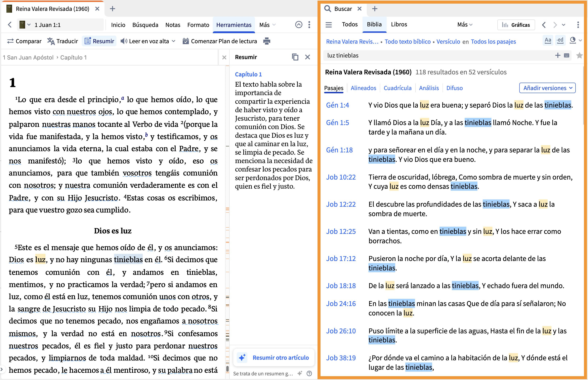Image resolution: width=588 pixels, height=380 pixels.
Task: Switch to Análisis results view
Action: [x=429, y=88]
